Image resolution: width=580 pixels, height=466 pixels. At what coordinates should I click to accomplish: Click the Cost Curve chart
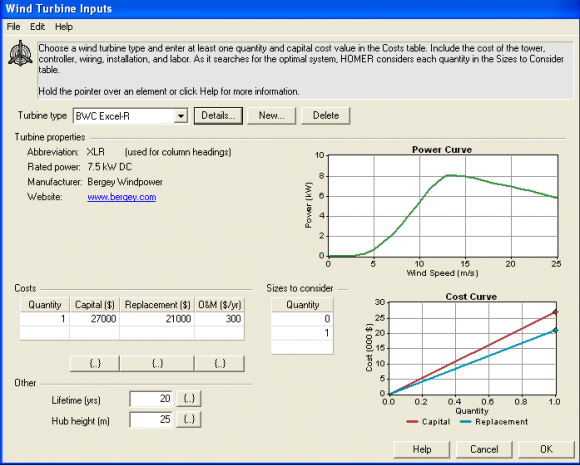[472, 348]
